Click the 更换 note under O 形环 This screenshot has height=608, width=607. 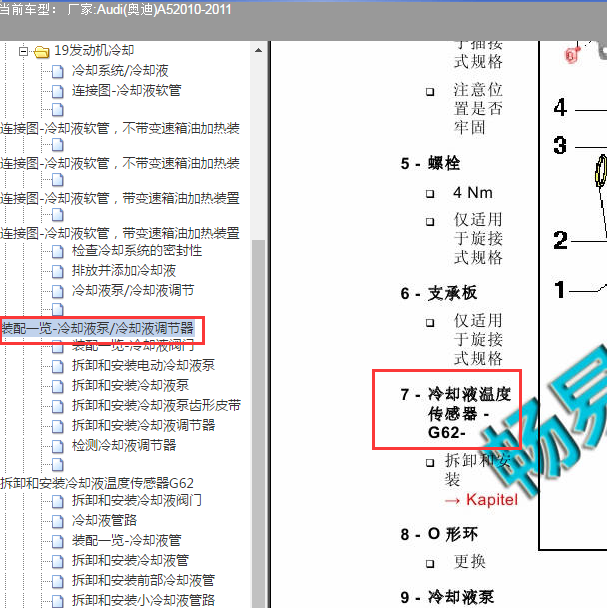[470, 561]
